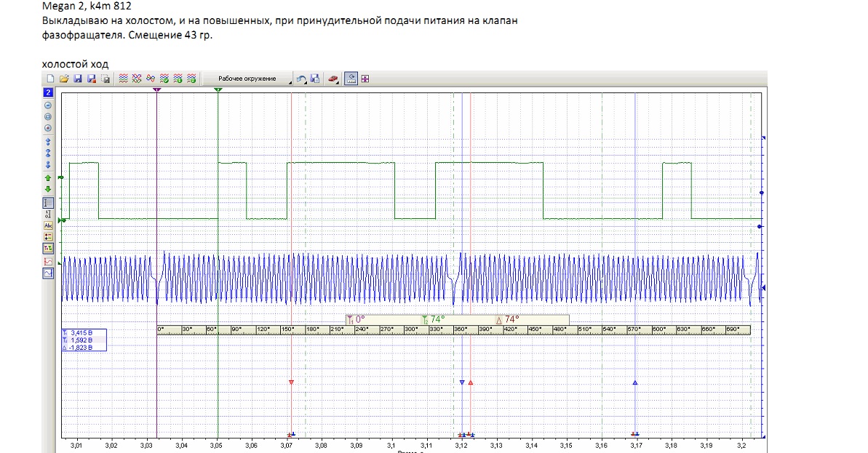Open a file with the folder icon
868x453 pixels.
tap(64, 79)
